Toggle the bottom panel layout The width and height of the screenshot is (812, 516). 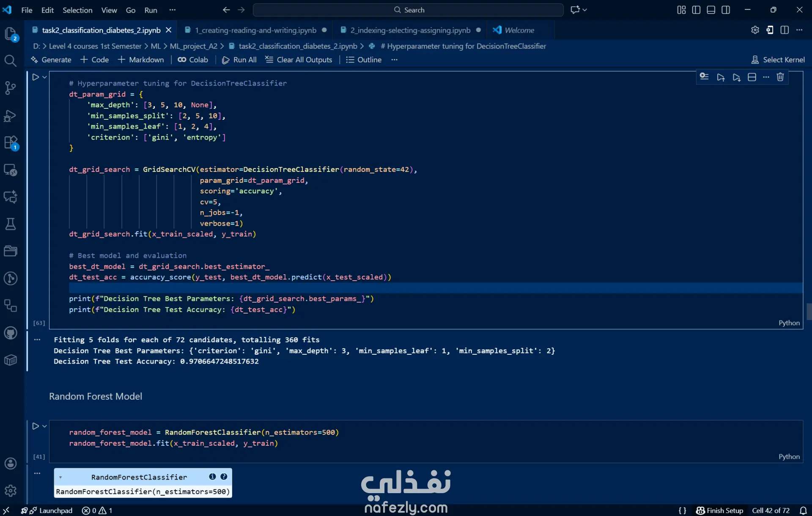pyautogui.click(x=711, y=10)
